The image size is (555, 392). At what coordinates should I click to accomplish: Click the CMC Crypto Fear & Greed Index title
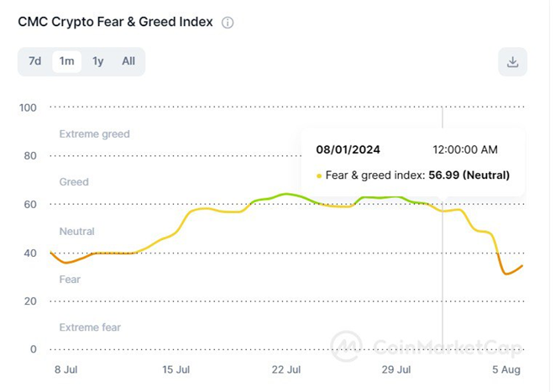115,22
